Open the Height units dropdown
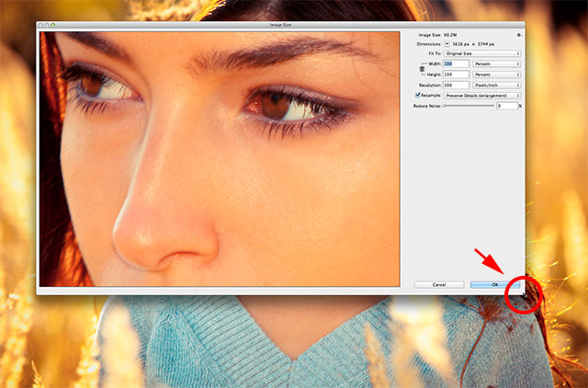The width and height of the screenshot is (588, 388). tap(497, 74)
